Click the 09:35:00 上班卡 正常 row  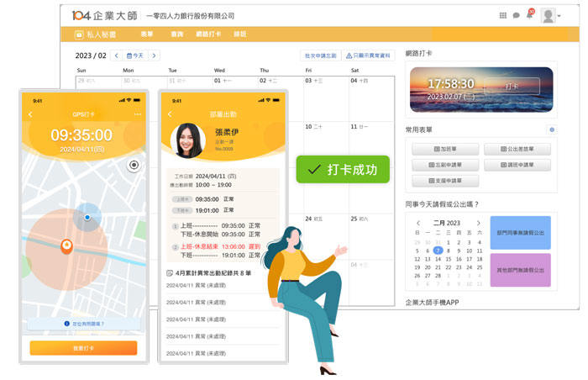pyautogui.click(x=203, y=199)
